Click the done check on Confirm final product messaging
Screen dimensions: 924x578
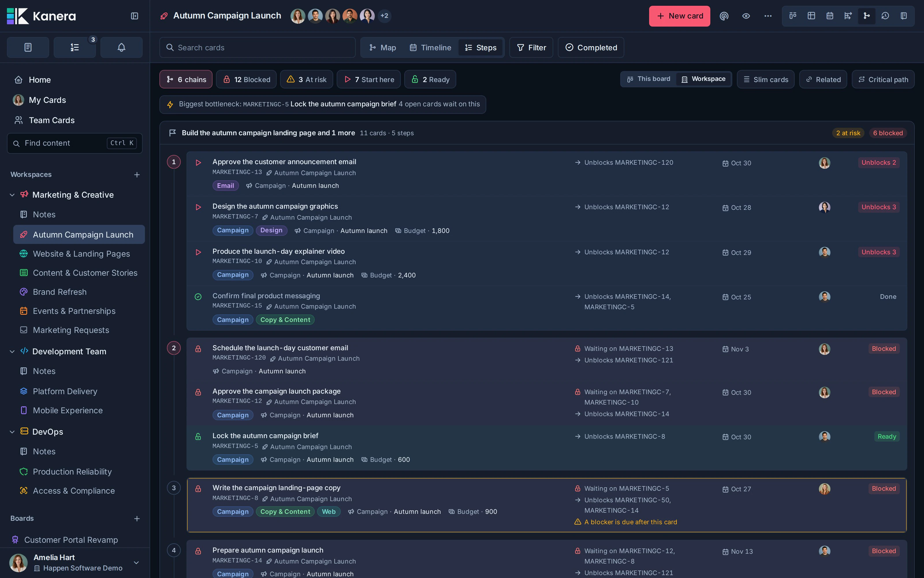click(198, 297)
